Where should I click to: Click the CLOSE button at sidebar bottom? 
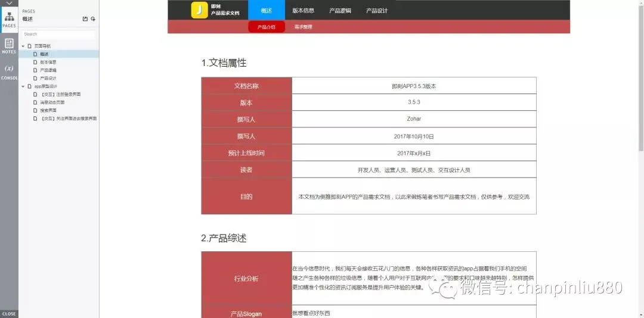click(x=9, y=313)
